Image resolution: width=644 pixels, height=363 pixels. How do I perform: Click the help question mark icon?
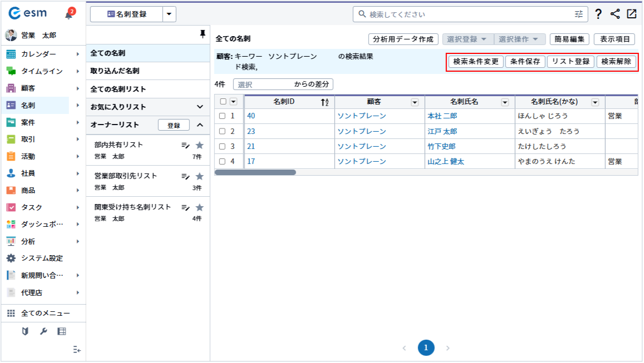point(598,14)
